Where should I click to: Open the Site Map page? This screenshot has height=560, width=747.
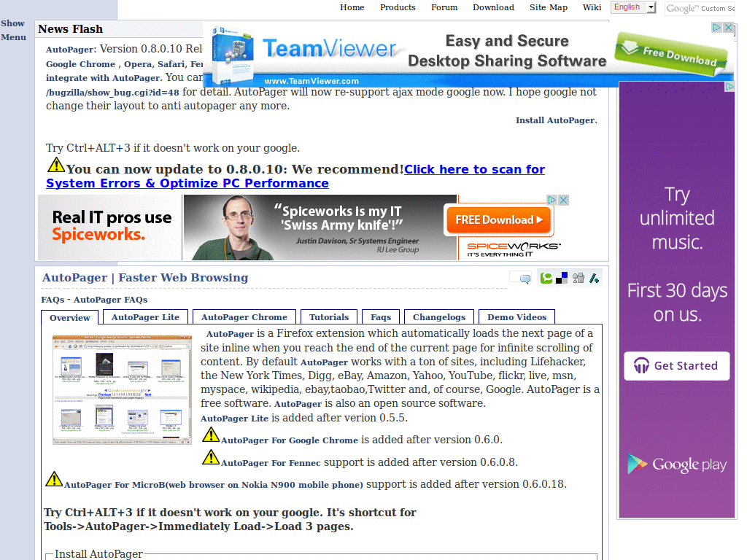549,7
